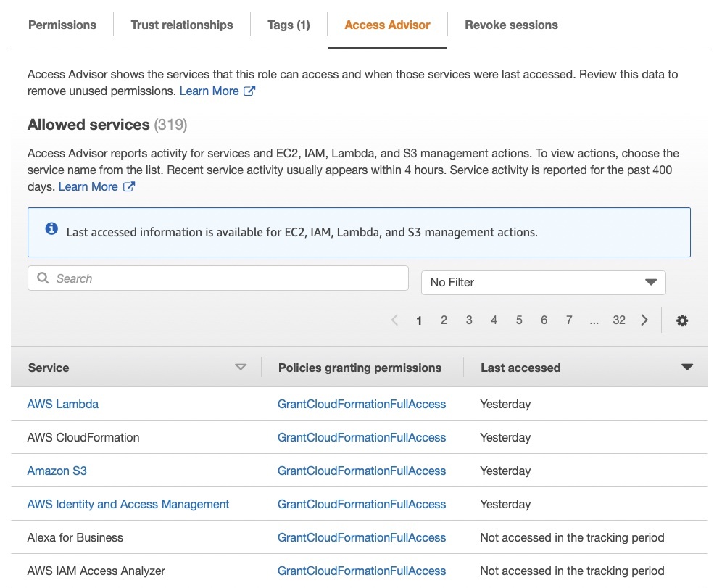Go to next page using right chevron
The width and height of the screenshot is (722, 588).
point(644,320)
